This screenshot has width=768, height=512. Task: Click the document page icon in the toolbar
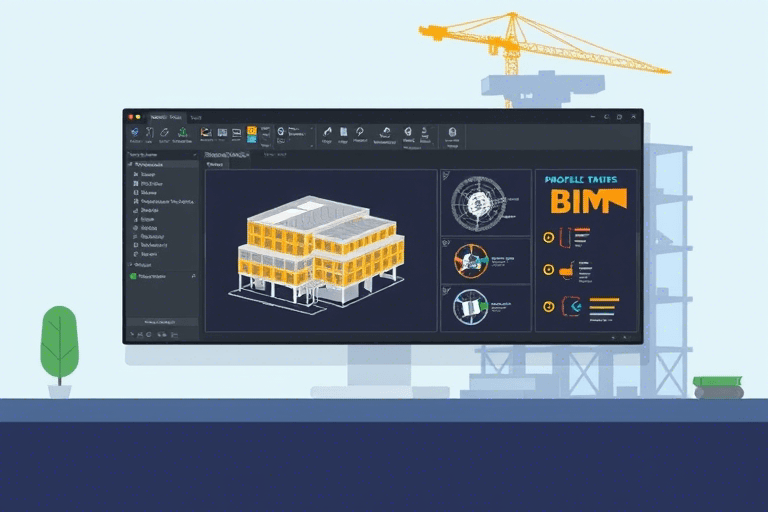[x=342, y=131]
